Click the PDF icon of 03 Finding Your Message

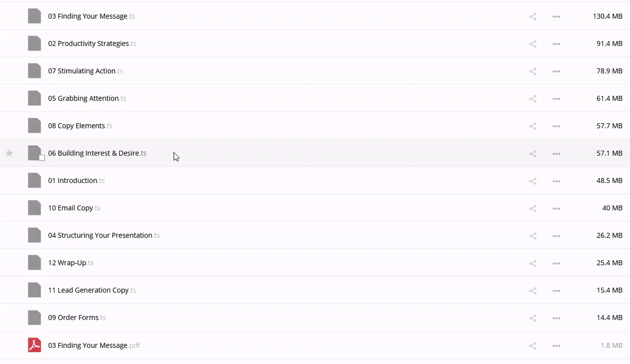(x=34, y=345)
